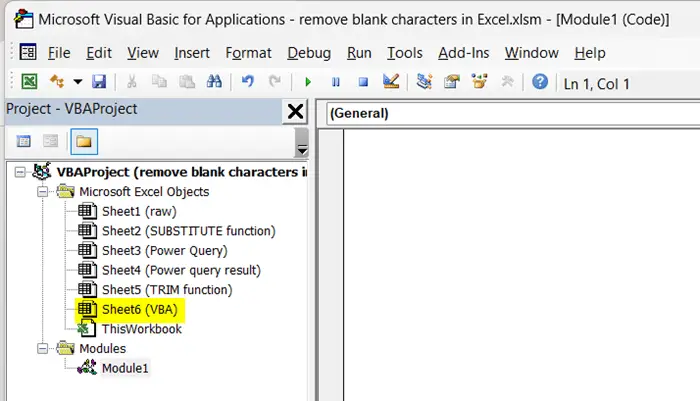Click the VBA application icon in title bar

[23, 20]
